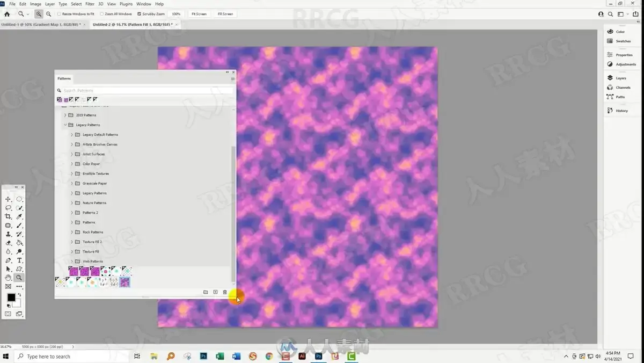Enable Resize Windows to Fit checkbox
The image size is (644, 363).
pyautogui.click(x=58, y=14)
